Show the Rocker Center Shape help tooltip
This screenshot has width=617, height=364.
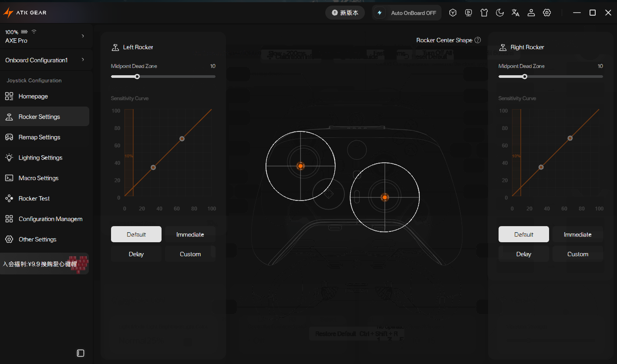(478, 40)
